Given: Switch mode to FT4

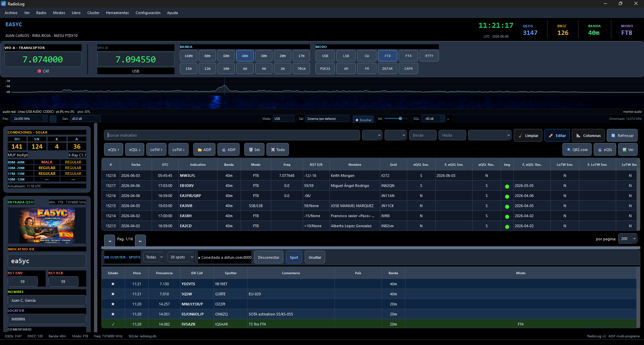Looking at the screenshot, I should pos(408,56).
